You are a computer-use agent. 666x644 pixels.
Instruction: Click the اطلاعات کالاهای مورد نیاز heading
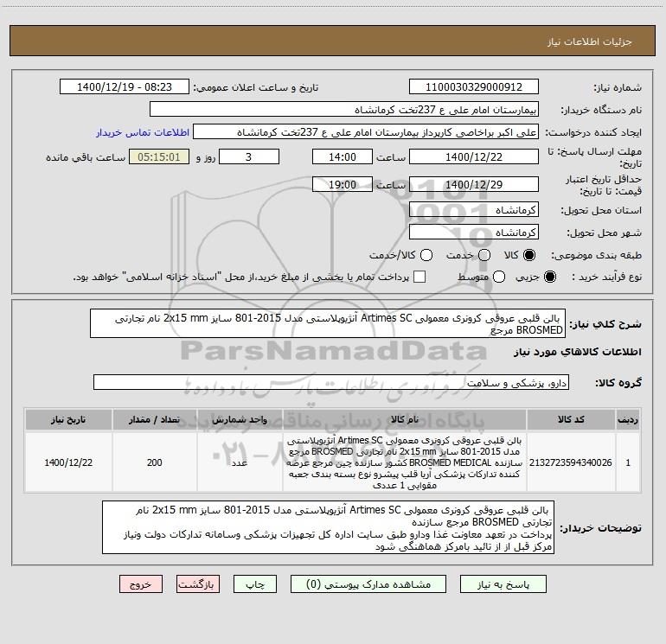(x=577, y=352)
